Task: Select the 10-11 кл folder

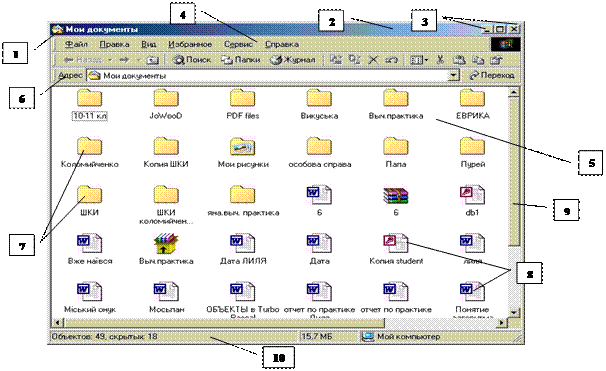Action: 89,104
